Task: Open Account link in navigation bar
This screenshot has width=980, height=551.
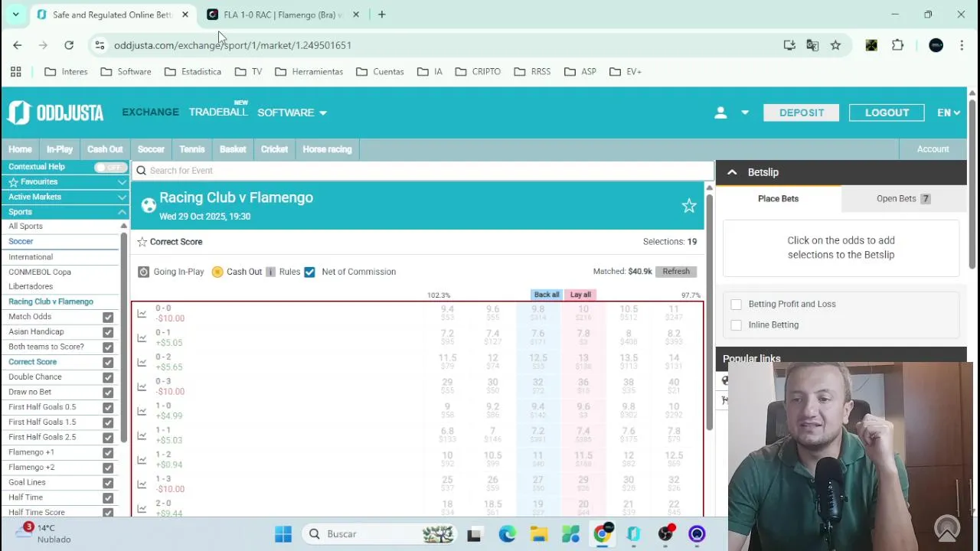Action: pos(933,149)
